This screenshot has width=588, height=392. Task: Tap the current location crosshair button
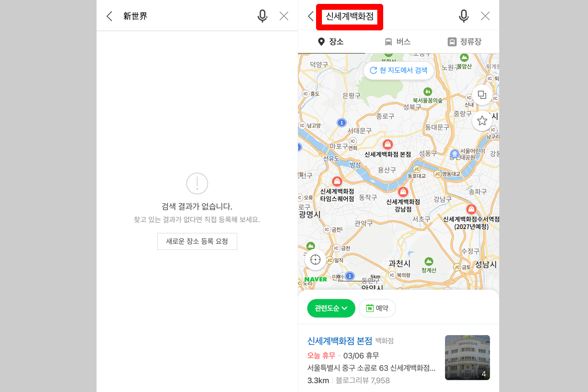coord(315,260)
